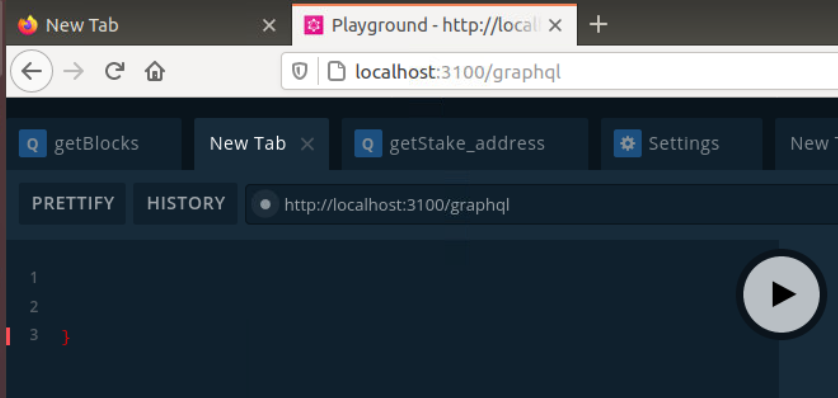Click the Playground favicon in browser tab

point(314,25)
